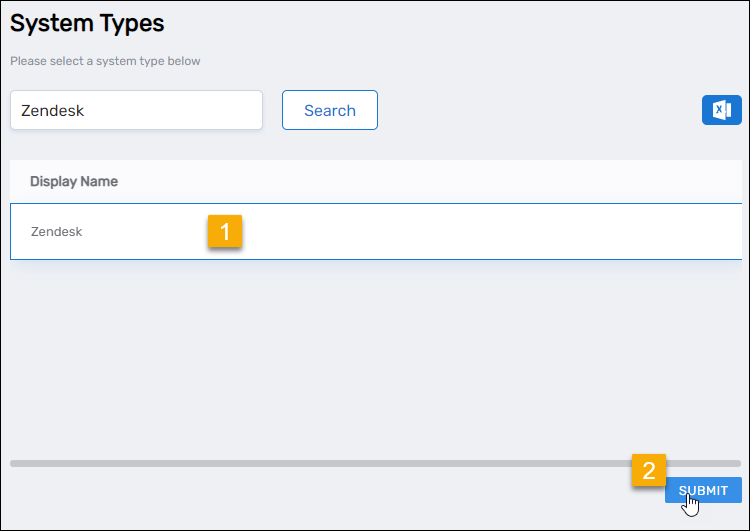Click the orange step 1 callout marker
Viewport: 750px width, 531px height.
pyautogui.click(x=225, y=232)
